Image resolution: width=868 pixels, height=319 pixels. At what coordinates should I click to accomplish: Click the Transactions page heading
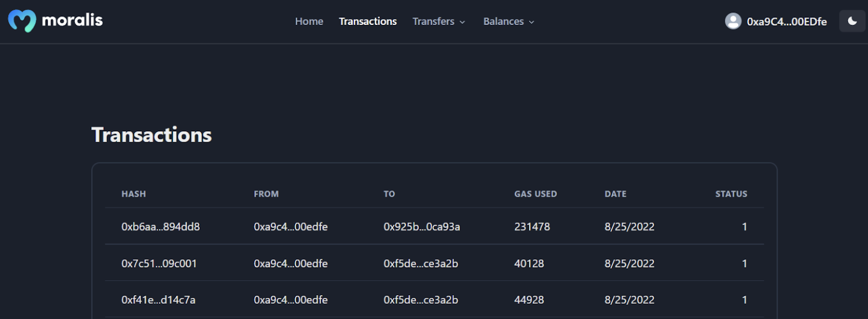coord(151,135)
